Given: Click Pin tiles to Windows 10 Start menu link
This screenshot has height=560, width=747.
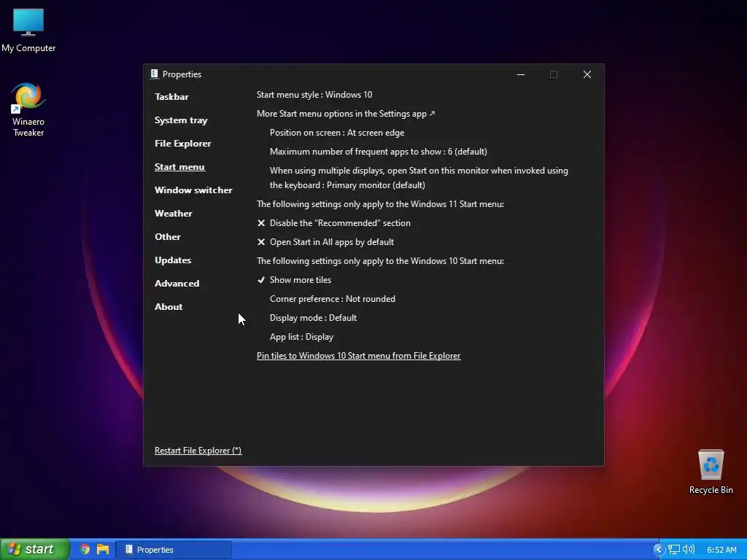Looking at the screenshot, I should point(359,356).
